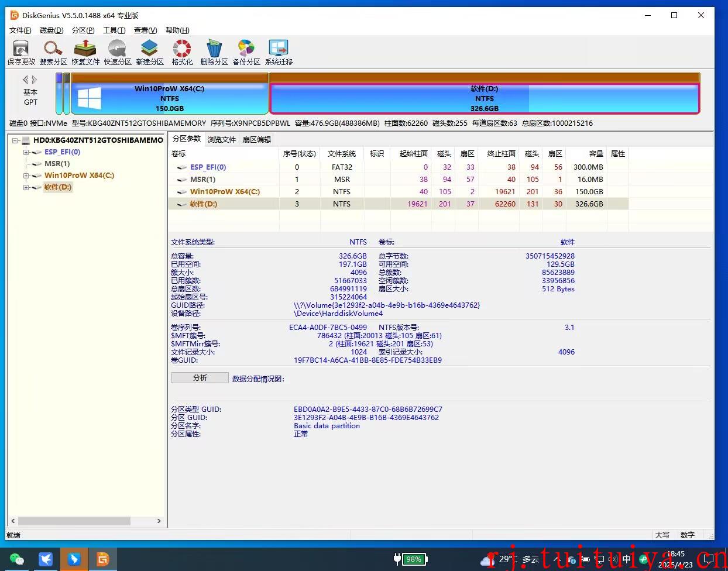This screenshot has width=728, height=571.
Task: Select MSR(1) row in partition table
Action: coord(398,179)
